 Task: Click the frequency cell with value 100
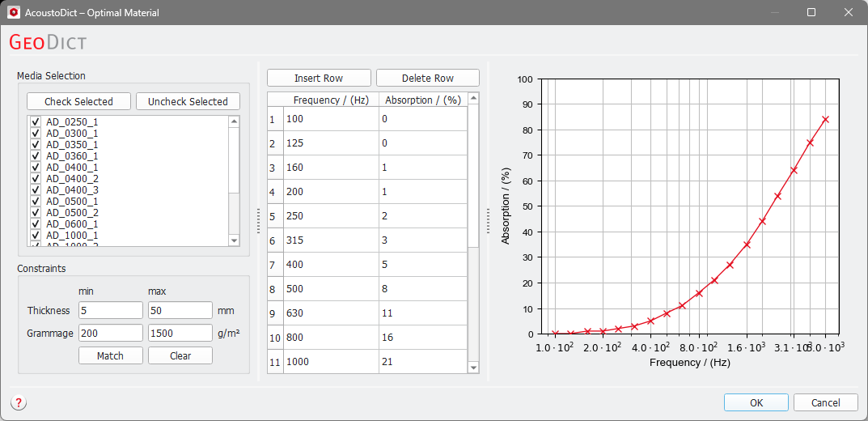click(x=331, y=118)
